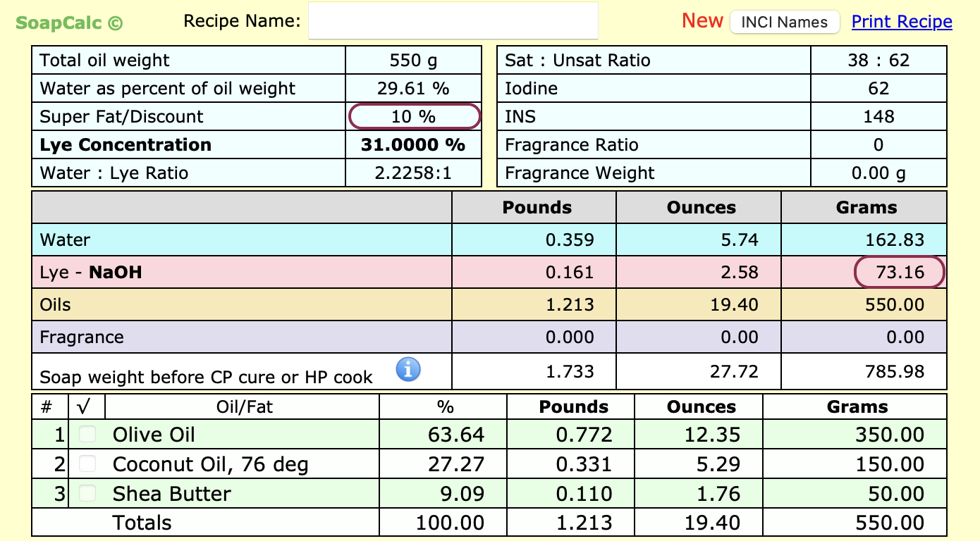Viewport: 980px width, 541px height.
Task: Click the Total oil weight 550 g cell
Action: tap(413, 61)
